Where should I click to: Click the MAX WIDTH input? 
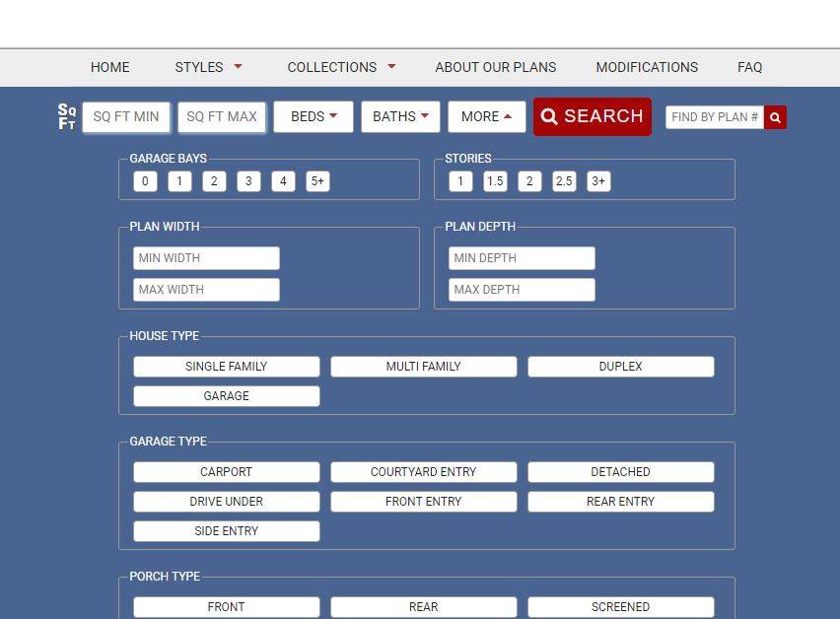(x=206, y=290)
